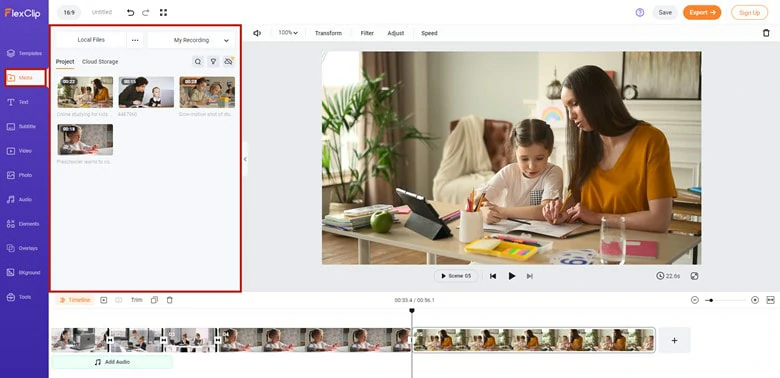The height and width of the screenshot is (378, 780).
Task: Open the Filter options
Action: coord(367,33)
